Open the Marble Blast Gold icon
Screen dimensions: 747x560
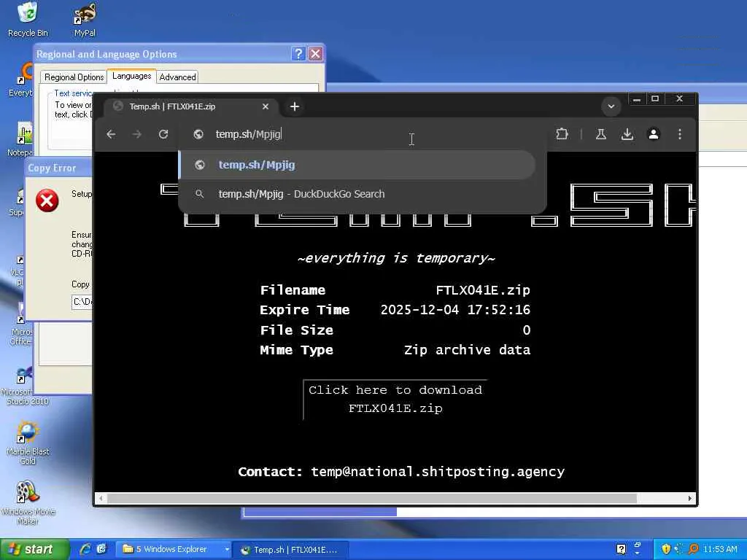[x=27, y=443]
